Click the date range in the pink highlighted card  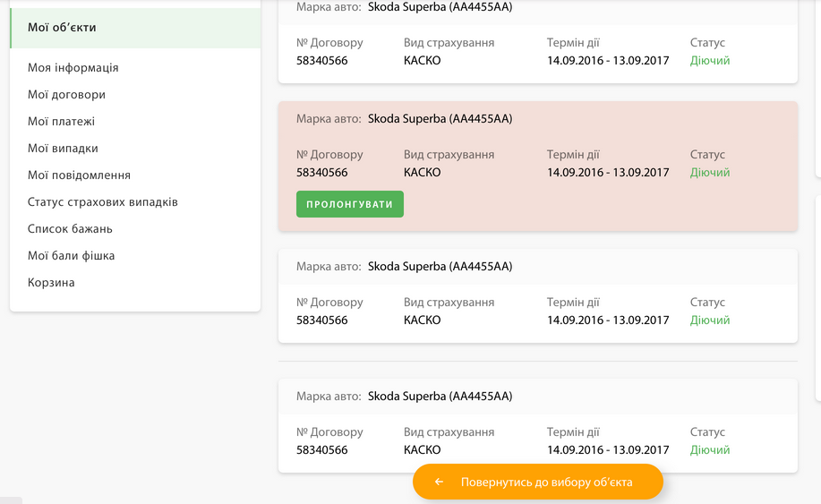pyautogui.click(x=607, y=173)
